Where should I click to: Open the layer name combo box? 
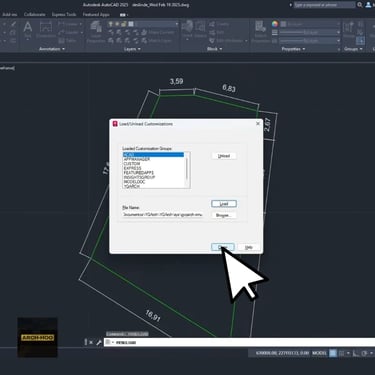[156, 24]
